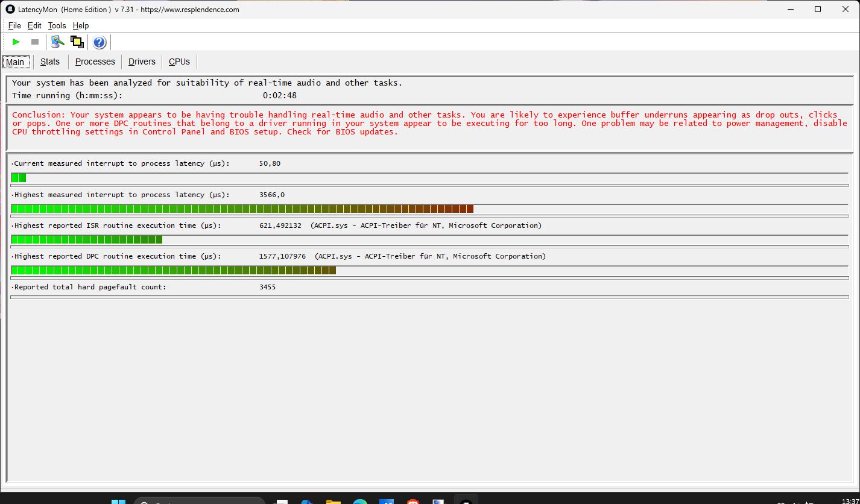Click the overlapping yellow squares toolbar icon
Image resolution: width=860 pixels, height=504 pixels.
tap(77, 42)
